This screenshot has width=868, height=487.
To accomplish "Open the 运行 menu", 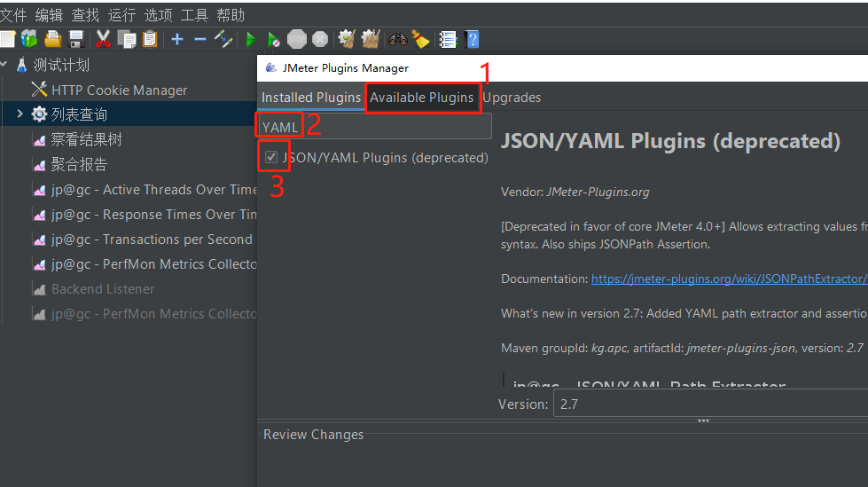I will pyautogui.click(x=121, y=15).
